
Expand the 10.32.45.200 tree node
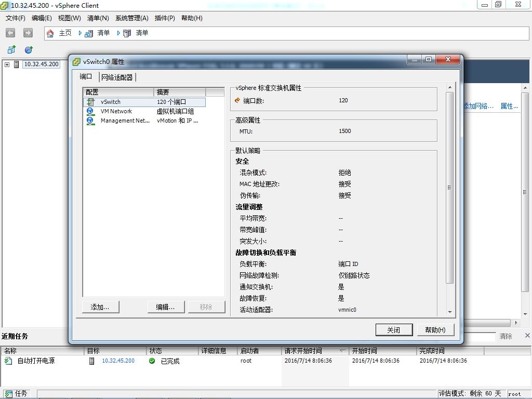(x=7, y=64)
